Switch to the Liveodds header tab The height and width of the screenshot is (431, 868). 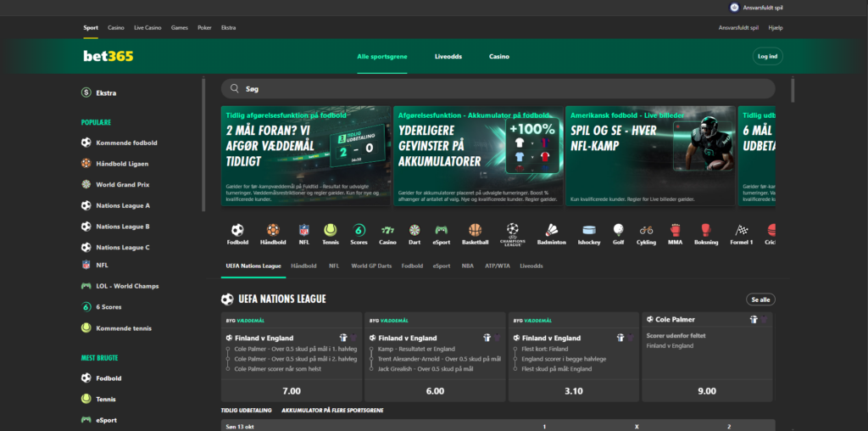448,57
